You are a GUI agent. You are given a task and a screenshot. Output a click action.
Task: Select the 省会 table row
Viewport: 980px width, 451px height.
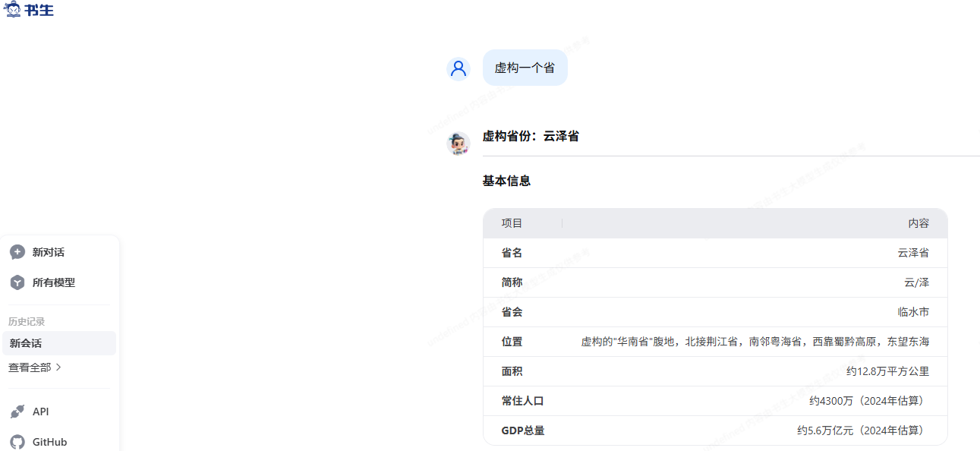715,312
